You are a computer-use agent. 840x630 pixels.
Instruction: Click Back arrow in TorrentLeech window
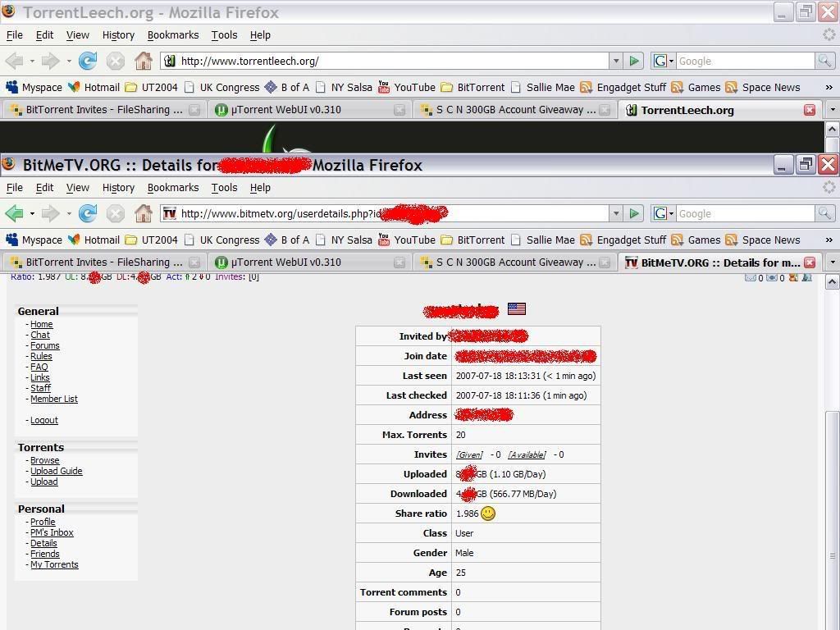point(15,61)
